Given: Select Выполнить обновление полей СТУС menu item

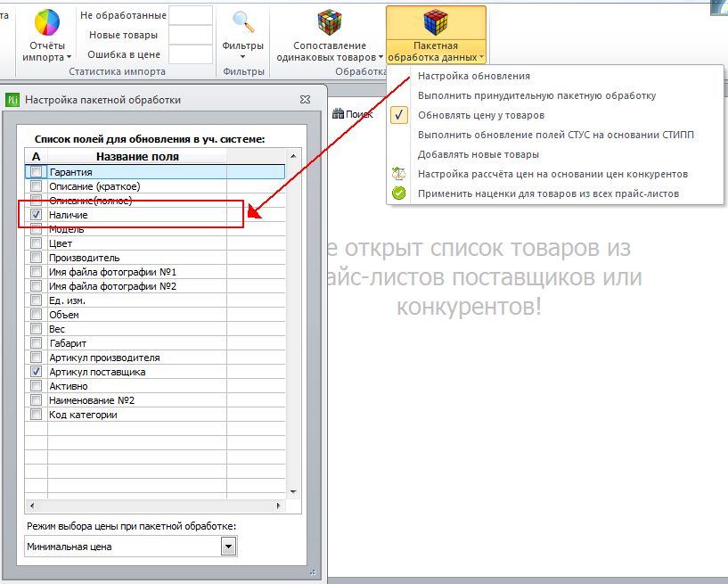Looking at the screenshot, I should point(555,135).
